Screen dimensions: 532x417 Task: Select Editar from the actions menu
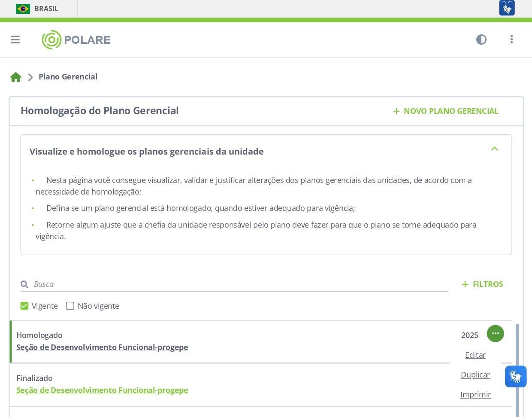point(475,355)
